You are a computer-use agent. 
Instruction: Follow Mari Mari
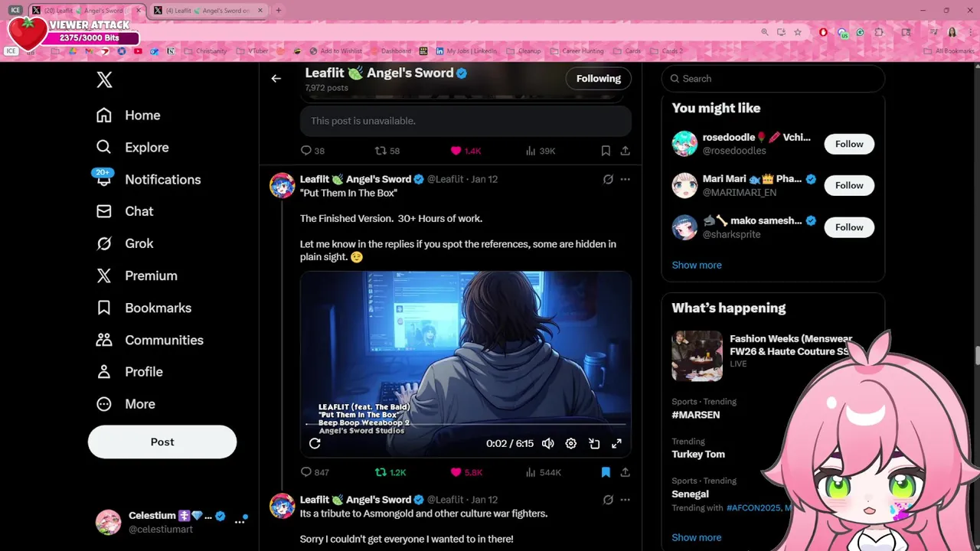coord(849,185)
